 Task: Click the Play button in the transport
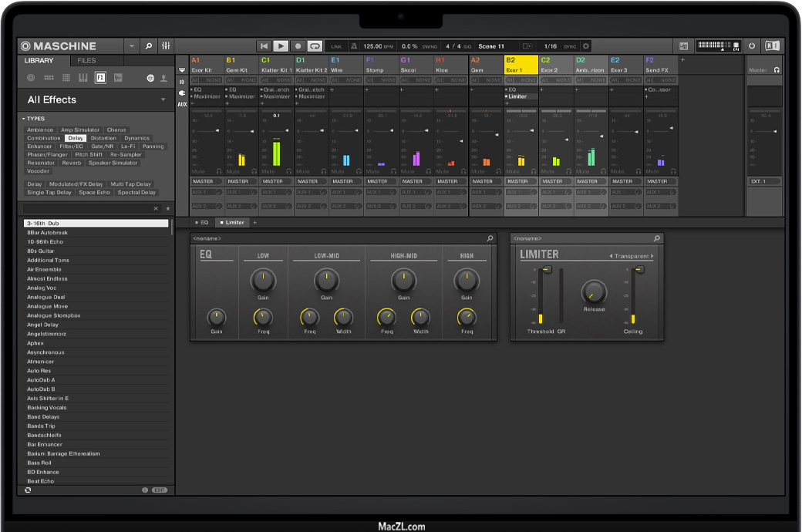point(281,46)
